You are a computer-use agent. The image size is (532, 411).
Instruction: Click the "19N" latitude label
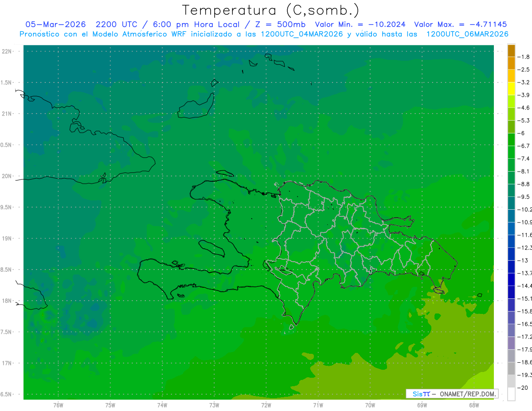pyautogui.click(x=8, y=239)
